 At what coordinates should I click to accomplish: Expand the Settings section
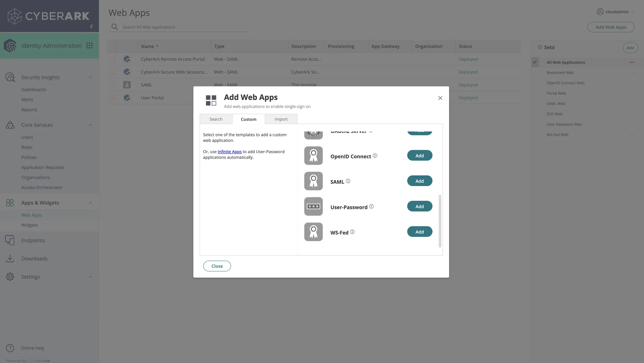(x=90, y=277)
